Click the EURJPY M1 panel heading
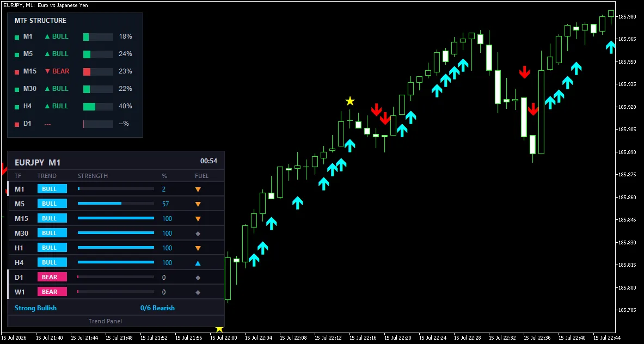Viewport: 644px width, 344px height. (x=38, y=163)
